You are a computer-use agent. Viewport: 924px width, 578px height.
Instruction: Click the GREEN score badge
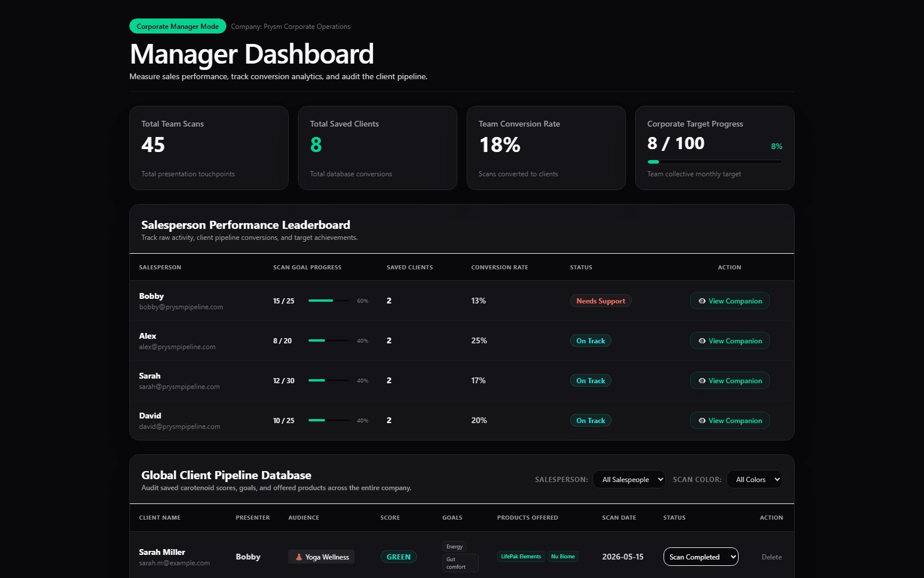click(x=398, y=557)
